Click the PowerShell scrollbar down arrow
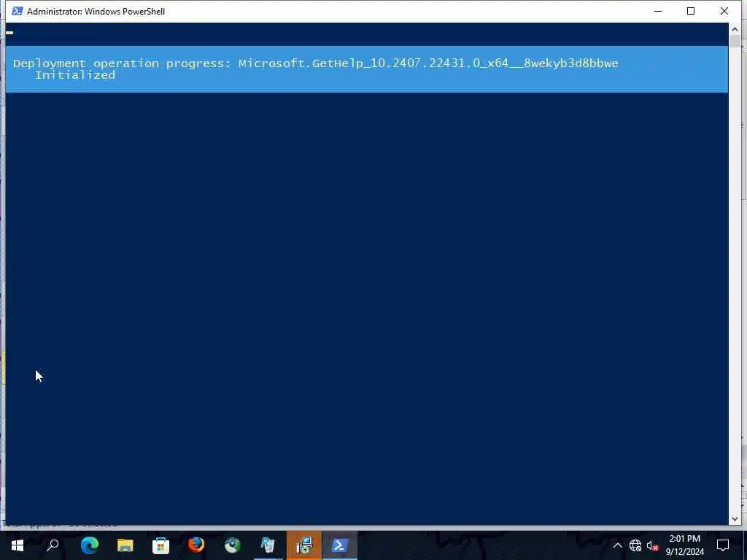The image size is (747, 560). click(x=735, y=518)
